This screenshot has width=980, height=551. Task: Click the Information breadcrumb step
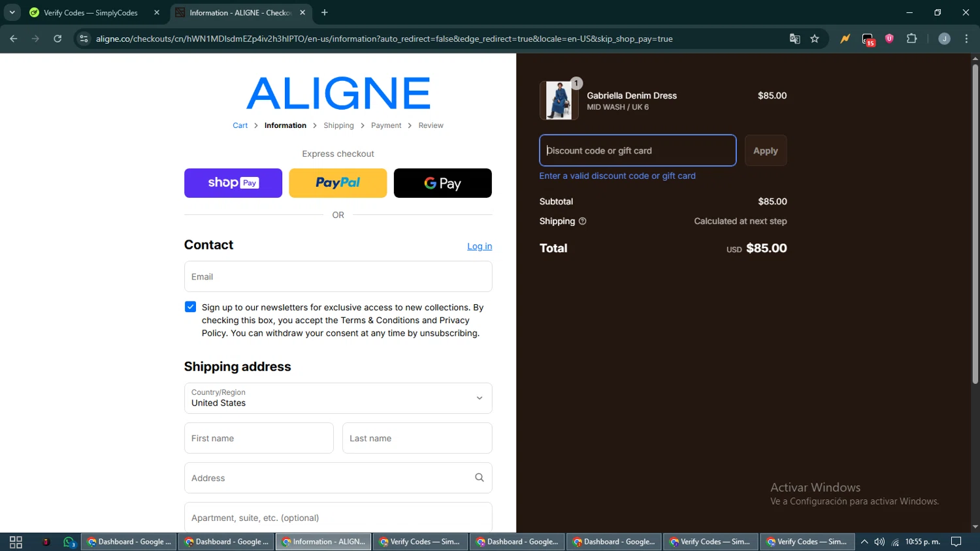[286, 125]
